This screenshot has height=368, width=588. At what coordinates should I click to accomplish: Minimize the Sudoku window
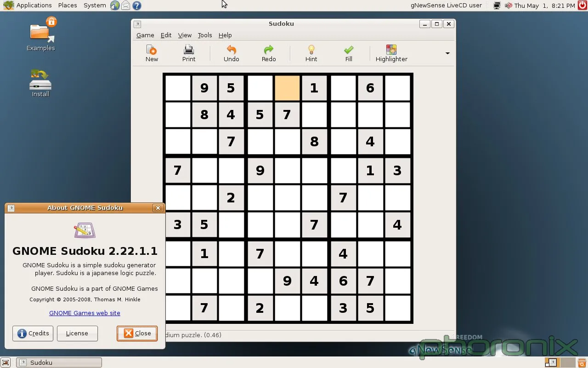(x=425, y=24)
